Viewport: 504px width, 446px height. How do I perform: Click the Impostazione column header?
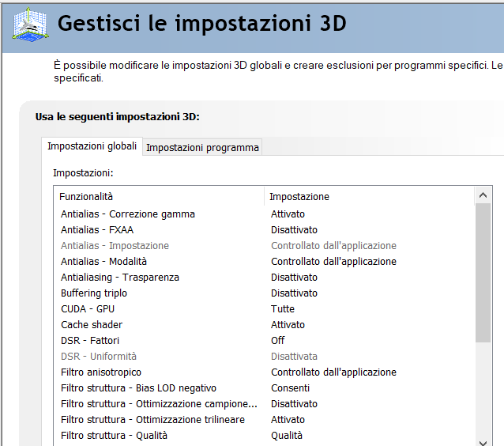(370, 196)
